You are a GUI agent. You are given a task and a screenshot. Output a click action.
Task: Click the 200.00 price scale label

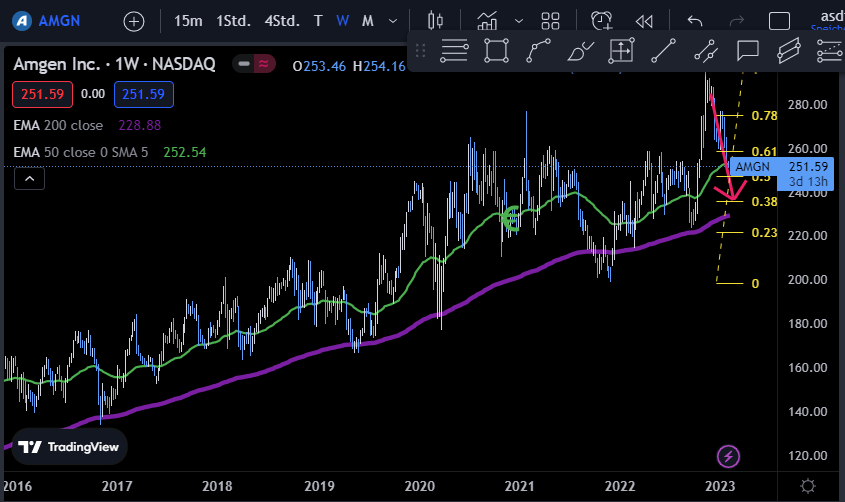tap(807, 280)
